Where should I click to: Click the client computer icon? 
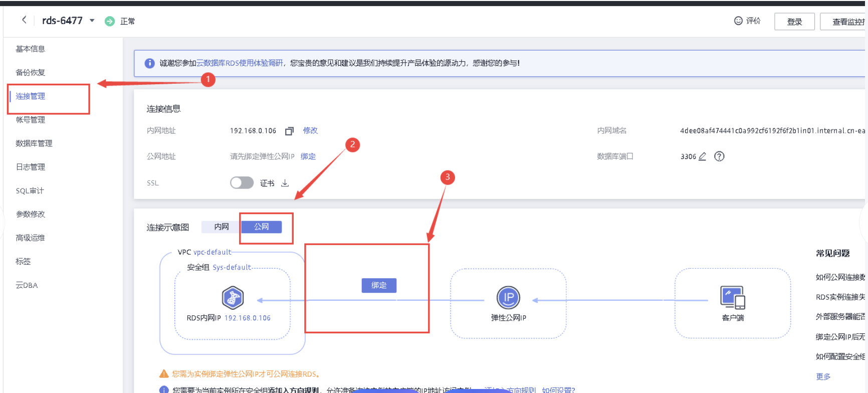click(732, 297)
